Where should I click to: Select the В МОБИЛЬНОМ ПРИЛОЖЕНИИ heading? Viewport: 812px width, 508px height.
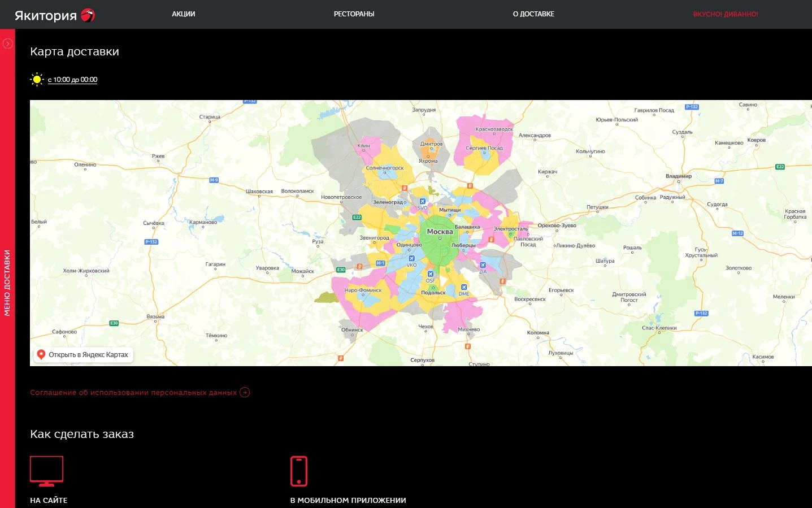click(348, 500)
